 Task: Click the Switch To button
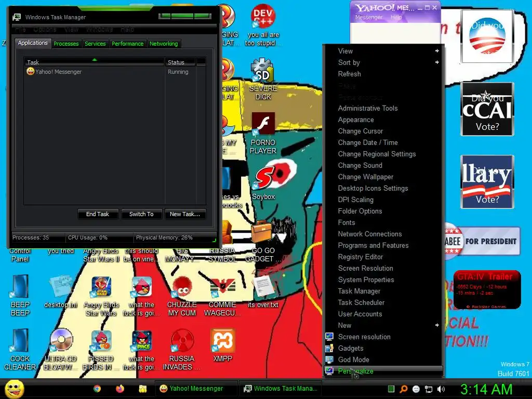[x=141, y=214]
